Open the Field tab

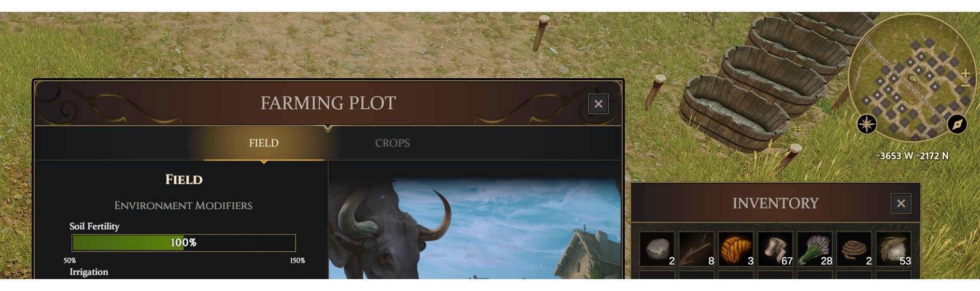pyautogui.click(x=263, y=143)
